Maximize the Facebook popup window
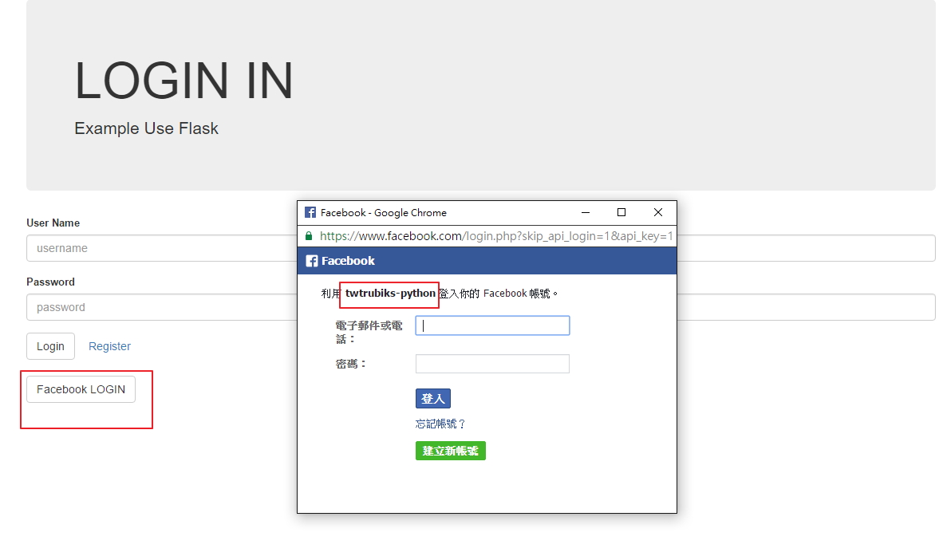This screenshot has height=560, width=947. point(621,213)
